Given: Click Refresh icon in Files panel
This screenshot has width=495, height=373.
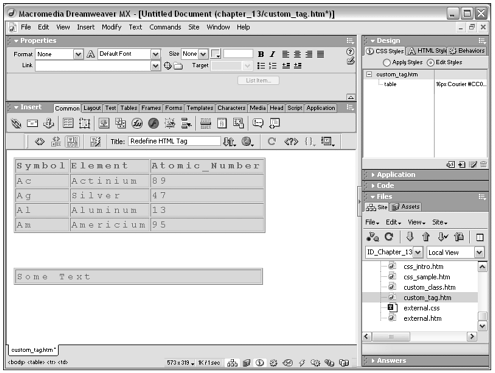Looking at the screenshot, I should click(x=389, y=237).
